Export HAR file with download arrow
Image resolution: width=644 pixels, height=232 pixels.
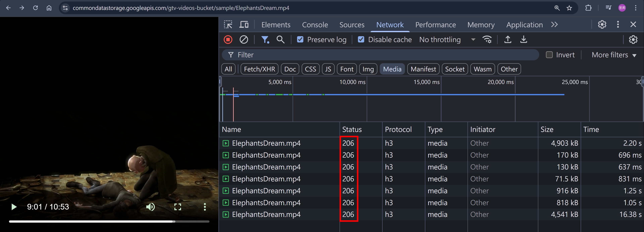tap(523, 40)
